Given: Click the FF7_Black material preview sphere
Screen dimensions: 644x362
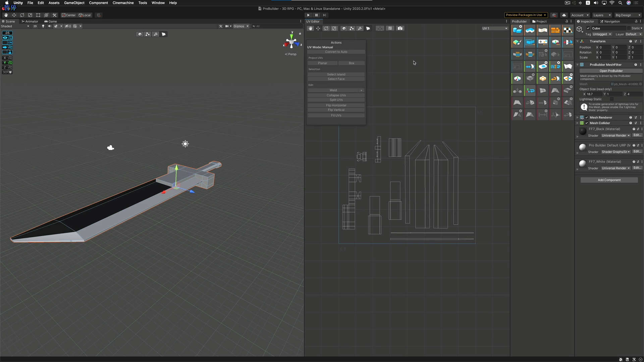Looking at the screenshot, I should coord(583,131).
